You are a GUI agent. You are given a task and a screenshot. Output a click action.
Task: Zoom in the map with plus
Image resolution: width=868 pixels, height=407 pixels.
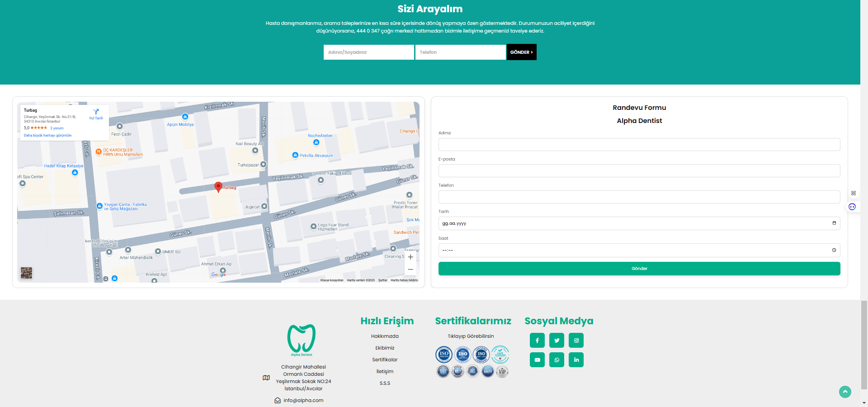click(410, 257)
